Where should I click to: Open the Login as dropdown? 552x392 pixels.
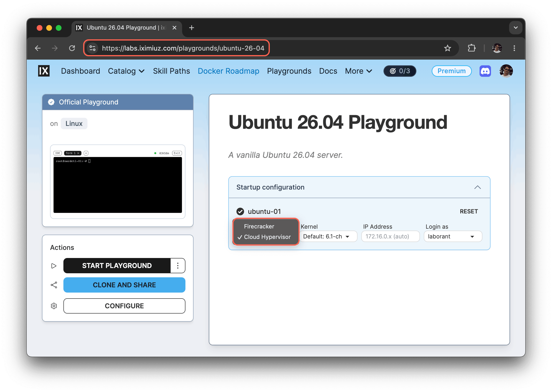tap(453, 237)
